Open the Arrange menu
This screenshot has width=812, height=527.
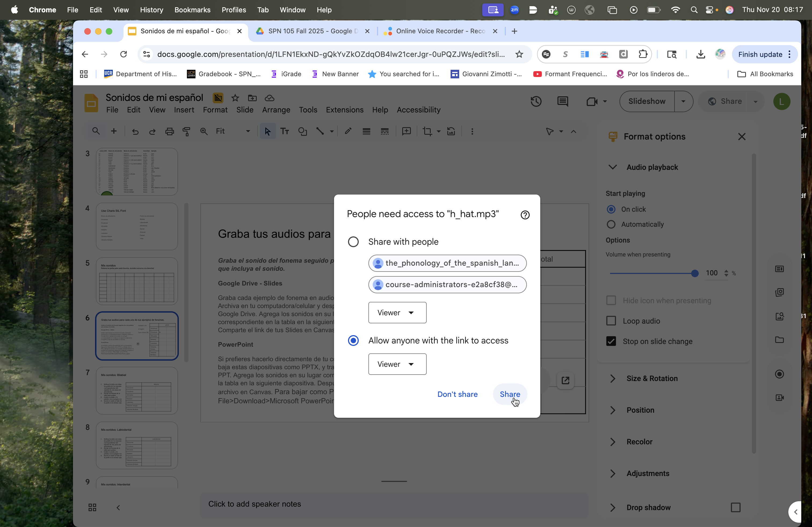click(276, 110)
